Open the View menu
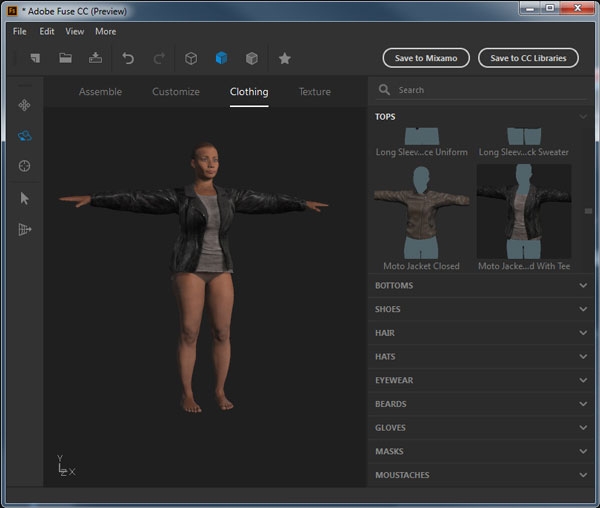 pos(75,31)
